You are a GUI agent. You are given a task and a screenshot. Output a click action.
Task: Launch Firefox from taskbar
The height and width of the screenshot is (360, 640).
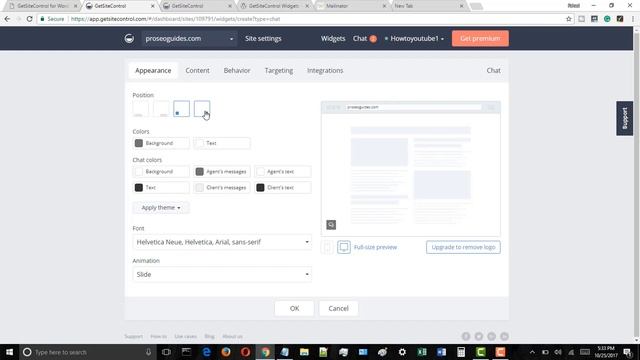click(226, 352)
